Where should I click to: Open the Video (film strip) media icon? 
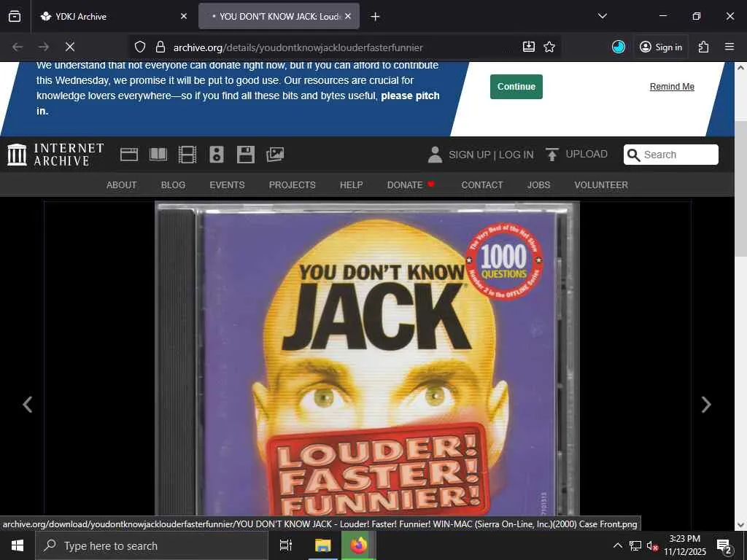(x=187, y=155)
